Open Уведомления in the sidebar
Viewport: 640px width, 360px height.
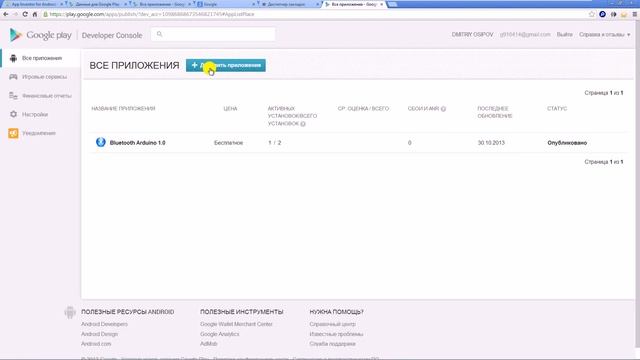[x=41, y=133]
